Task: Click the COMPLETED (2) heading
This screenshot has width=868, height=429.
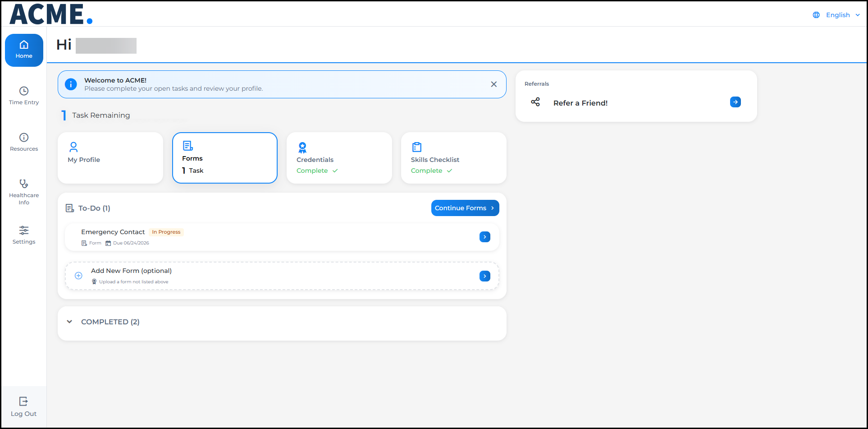Action: pyautogui.click(x=110, y=322)
